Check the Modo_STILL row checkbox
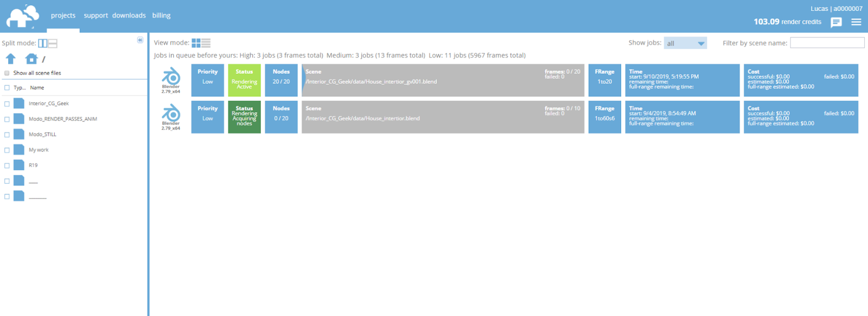 tap(7, 134)
